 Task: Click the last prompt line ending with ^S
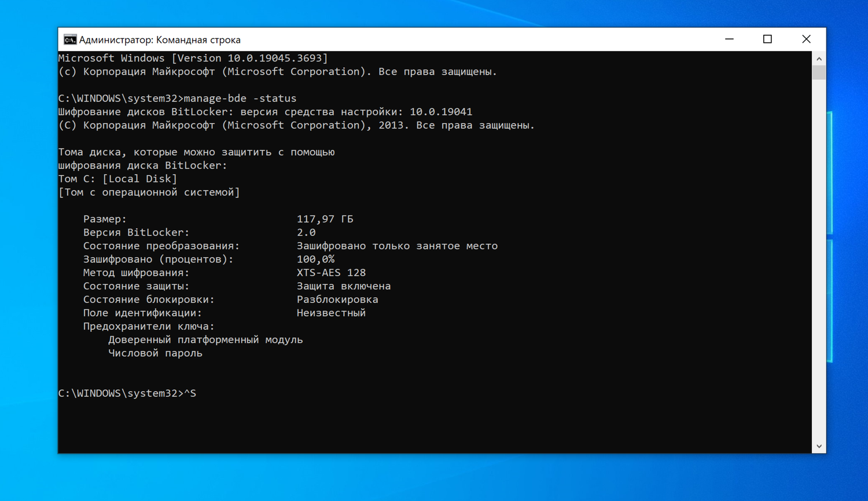pyautogui.click(x=127, y=393)
